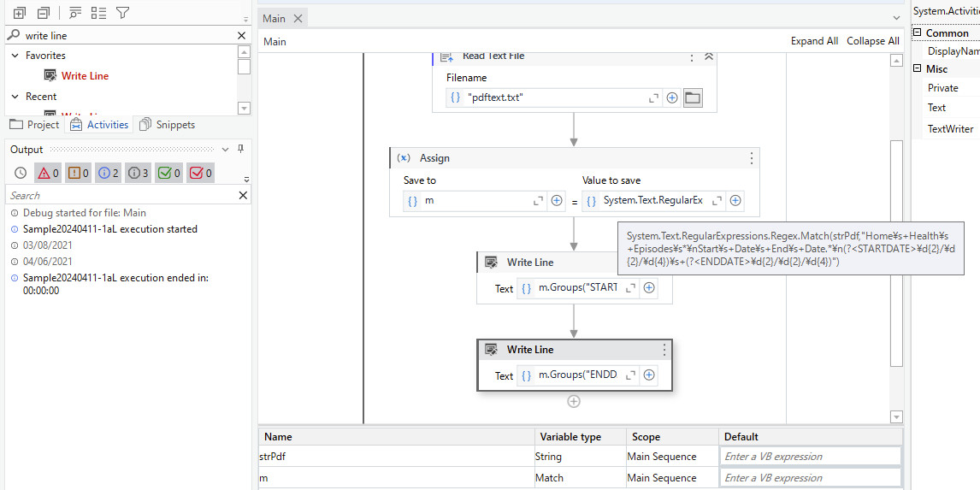Collapse the Favorites group
The height and width of the screenshot is (490, 980).
(15, 56)
